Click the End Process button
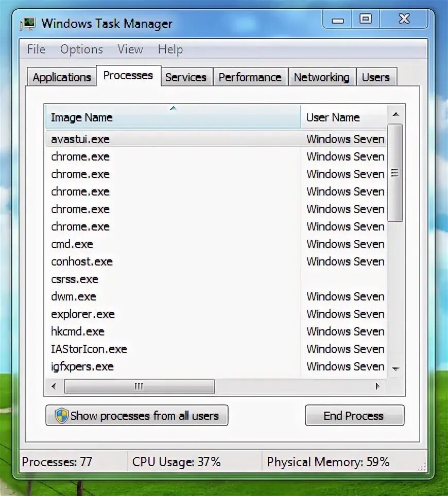This screenshot has width=448, height=496. tap(354, 415)
